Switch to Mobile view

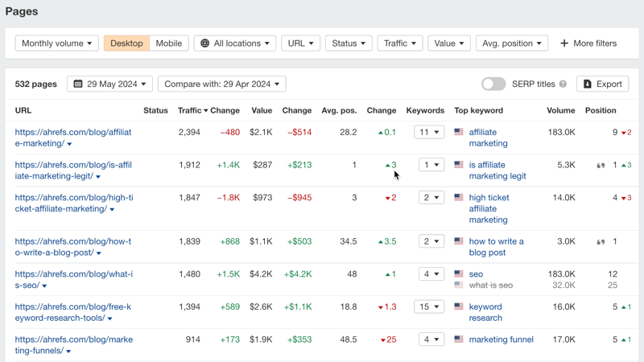pyautogui.click(x=169, y=43)
